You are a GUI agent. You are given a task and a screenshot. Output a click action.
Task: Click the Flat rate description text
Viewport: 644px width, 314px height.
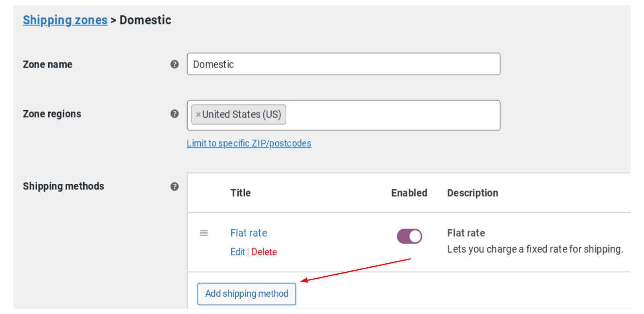point(536,249)
